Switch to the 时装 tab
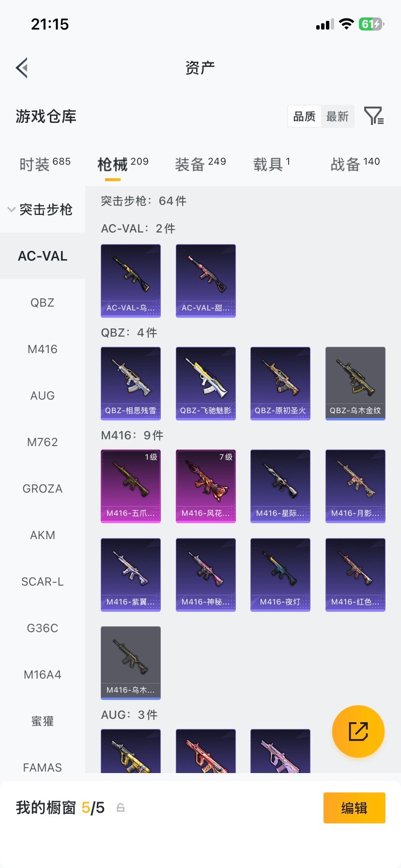 (45, 164)
